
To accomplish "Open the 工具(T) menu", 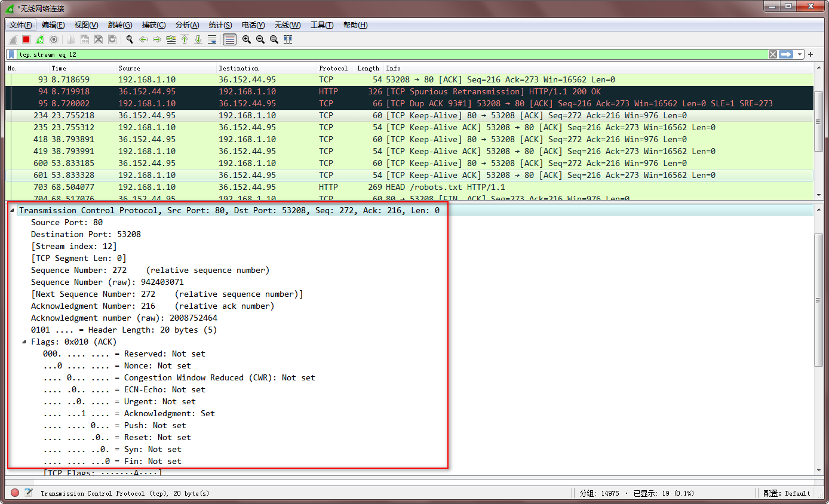I will click(322, 25).
